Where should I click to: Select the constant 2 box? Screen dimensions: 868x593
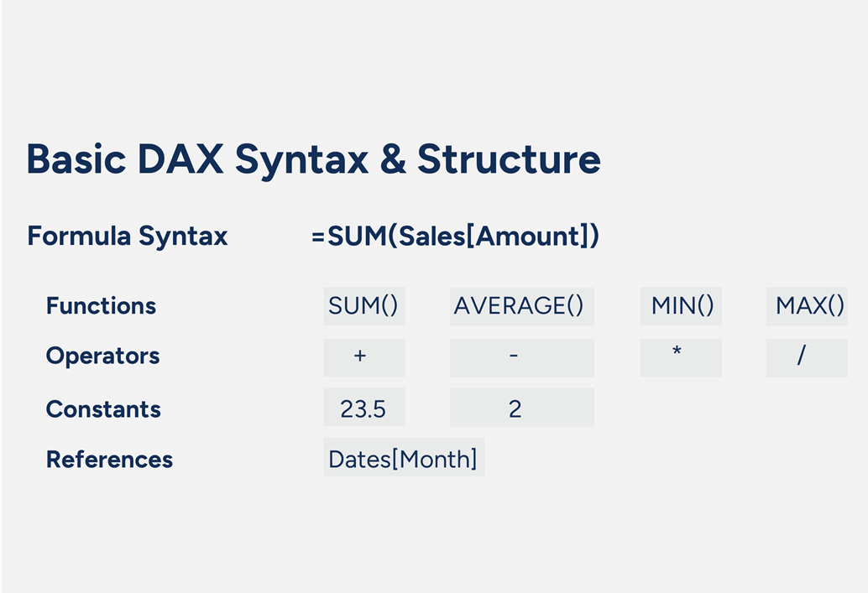(521, 408)
